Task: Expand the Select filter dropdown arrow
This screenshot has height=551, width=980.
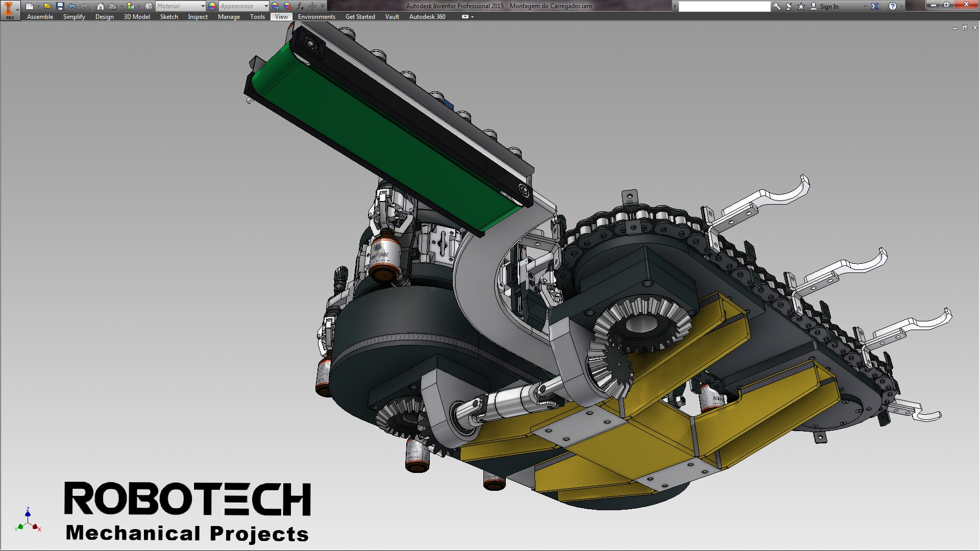Action: point(139,6)
